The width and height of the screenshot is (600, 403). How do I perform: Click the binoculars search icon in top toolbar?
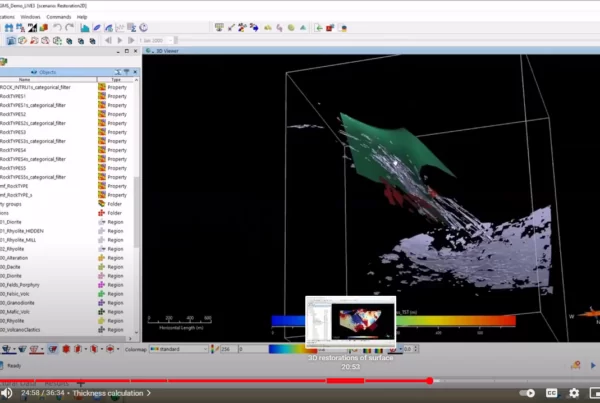point(9,28)
